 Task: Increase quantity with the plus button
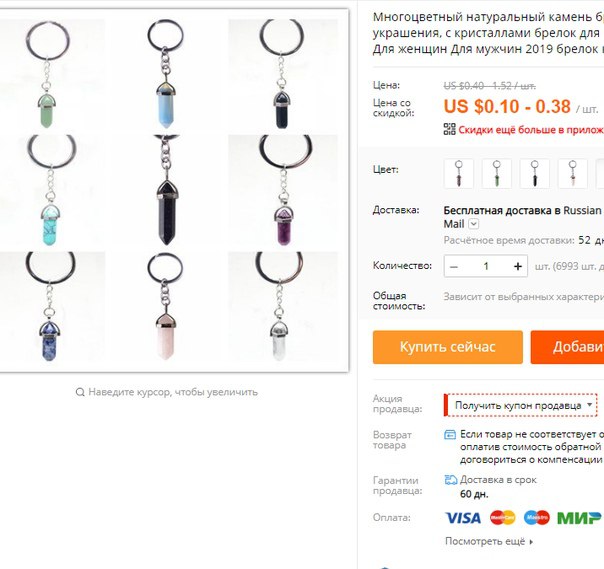click(518, 266)
